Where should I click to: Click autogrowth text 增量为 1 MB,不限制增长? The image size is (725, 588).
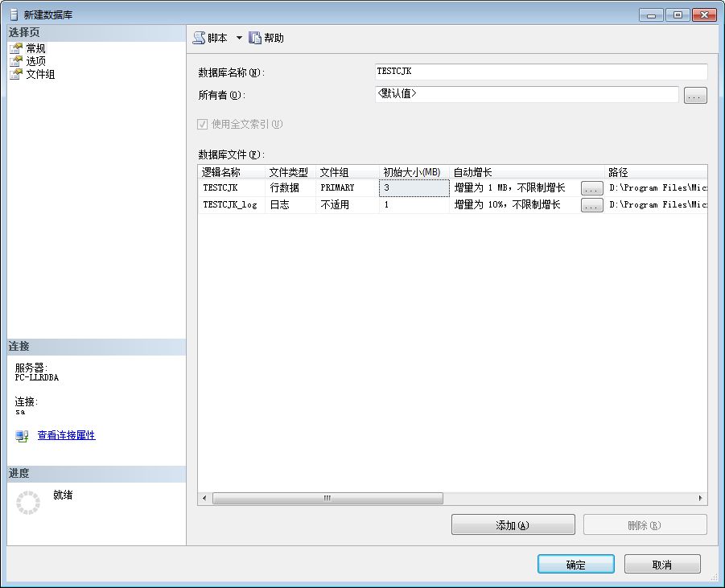[x=509, y=187]
